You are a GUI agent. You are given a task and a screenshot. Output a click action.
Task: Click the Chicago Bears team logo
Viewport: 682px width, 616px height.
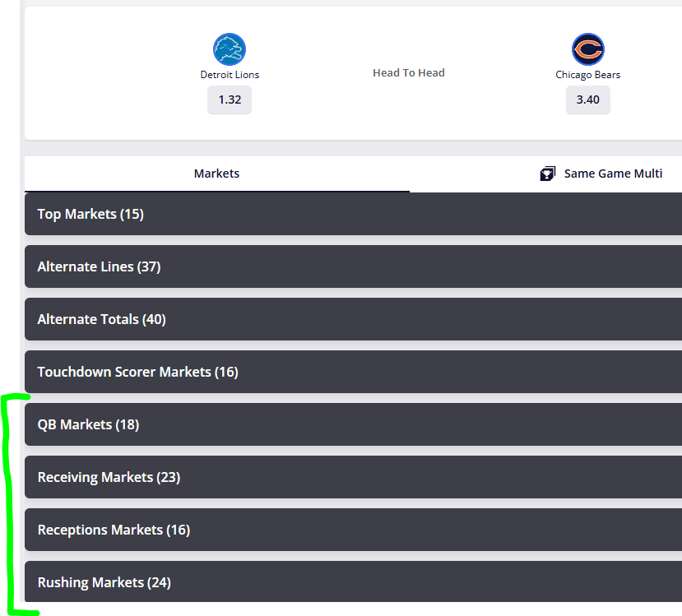(x=587, y=49)
